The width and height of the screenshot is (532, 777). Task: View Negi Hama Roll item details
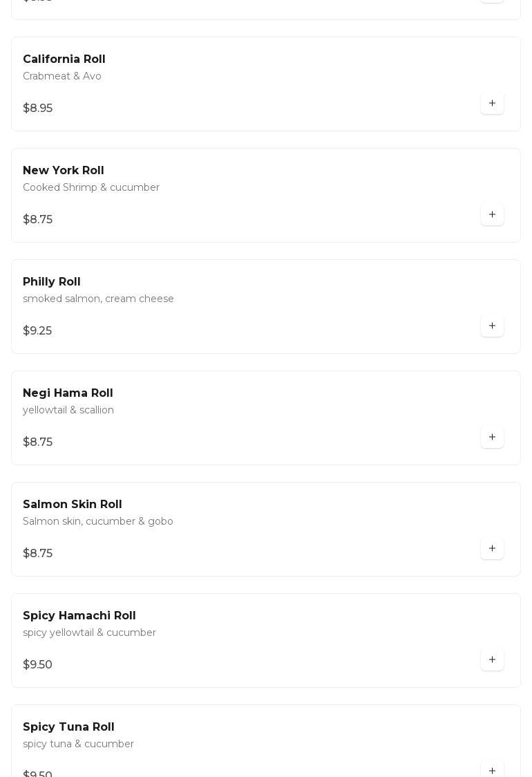click(x=68, y=393)
